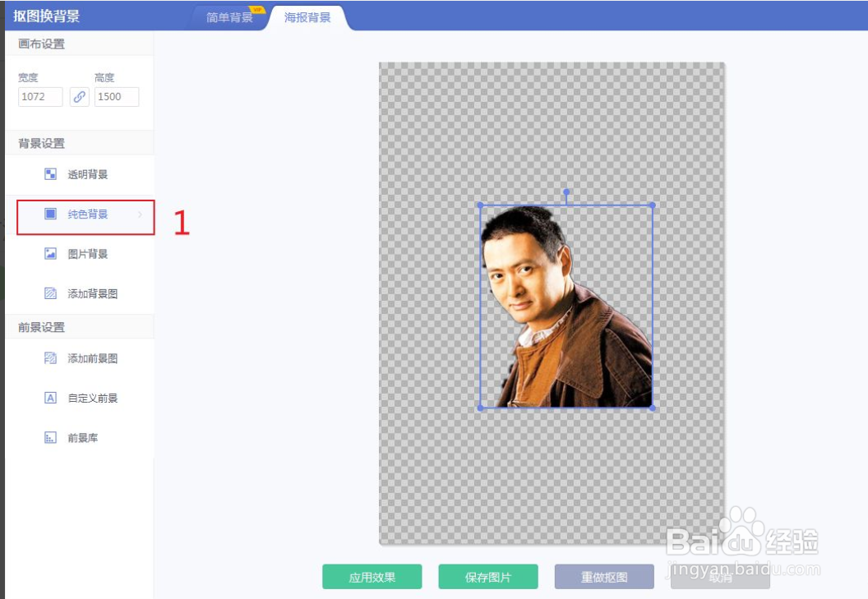The image size is (868, 599).
Task: Click the add background image icon
Action: pyautogui.click(x=50, y=293)
